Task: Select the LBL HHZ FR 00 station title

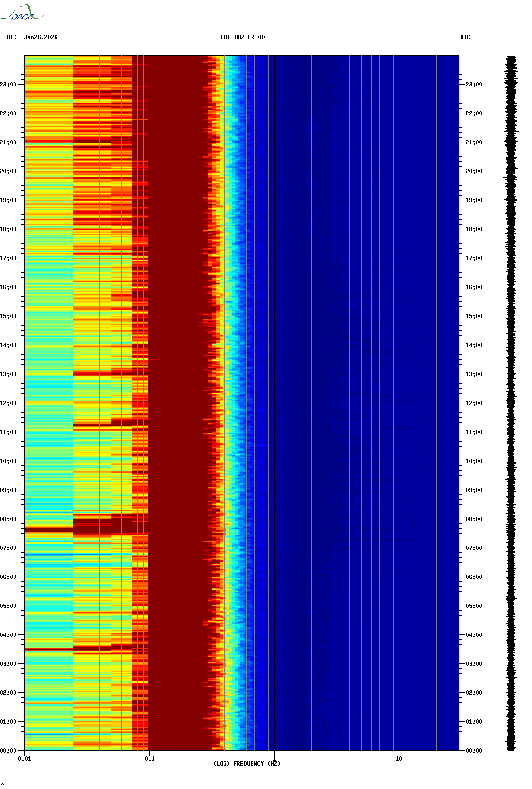Action: 242,37
